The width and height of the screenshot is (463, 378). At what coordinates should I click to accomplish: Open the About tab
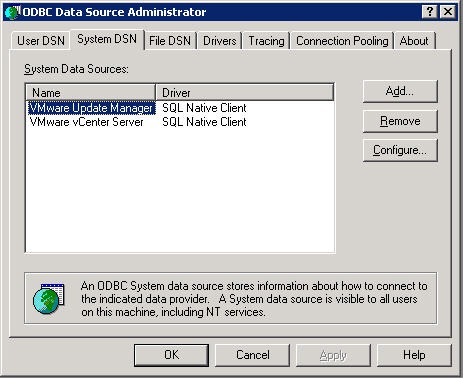tap(414, 41)
